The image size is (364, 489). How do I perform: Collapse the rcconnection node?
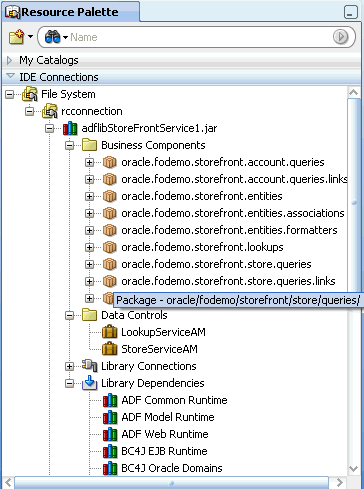pyautogui.click(x=30, y=111)
